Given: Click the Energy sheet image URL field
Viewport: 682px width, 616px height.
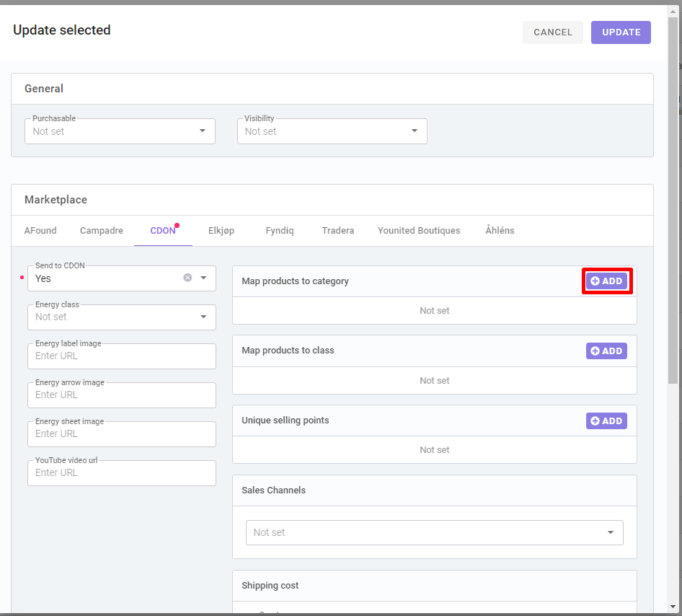Looking at the screenshot, I should click(x=122, y=434).
